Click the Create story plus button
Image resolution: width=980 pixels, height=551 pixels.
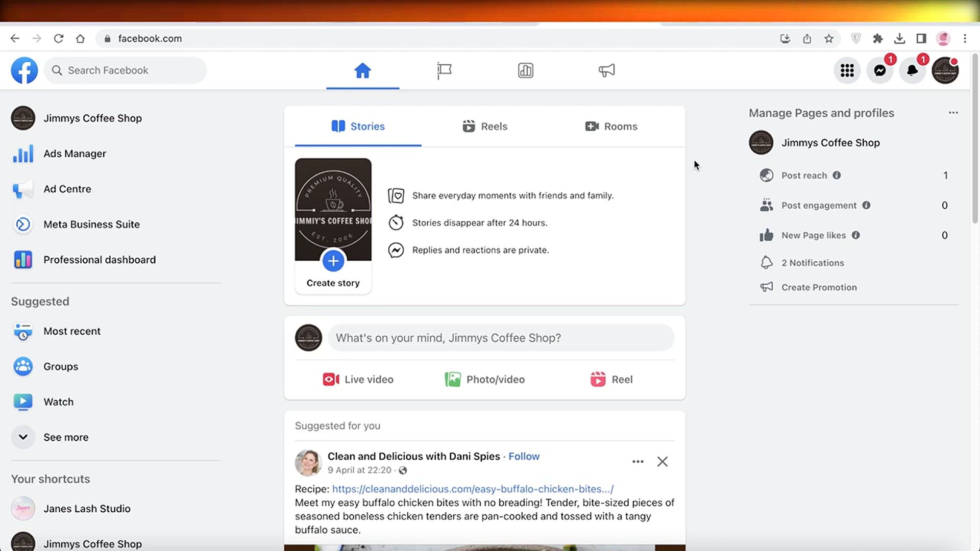[x=333, y=261]
